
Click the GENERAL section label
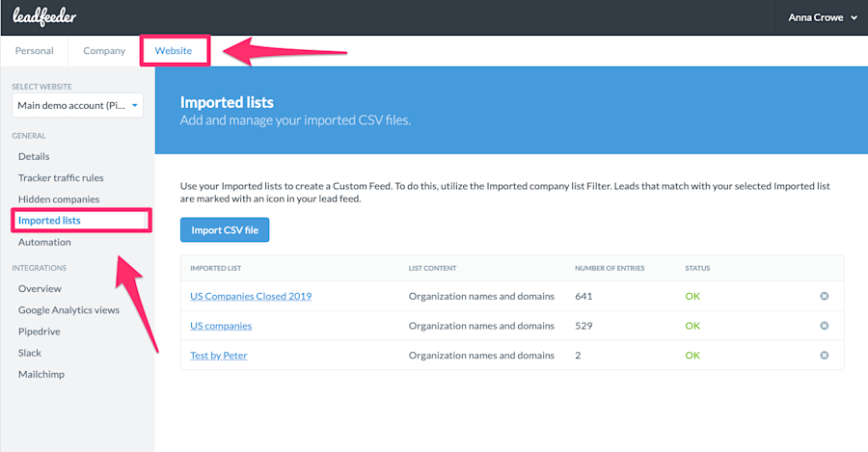pyautogui.click(x=29, y=136)
